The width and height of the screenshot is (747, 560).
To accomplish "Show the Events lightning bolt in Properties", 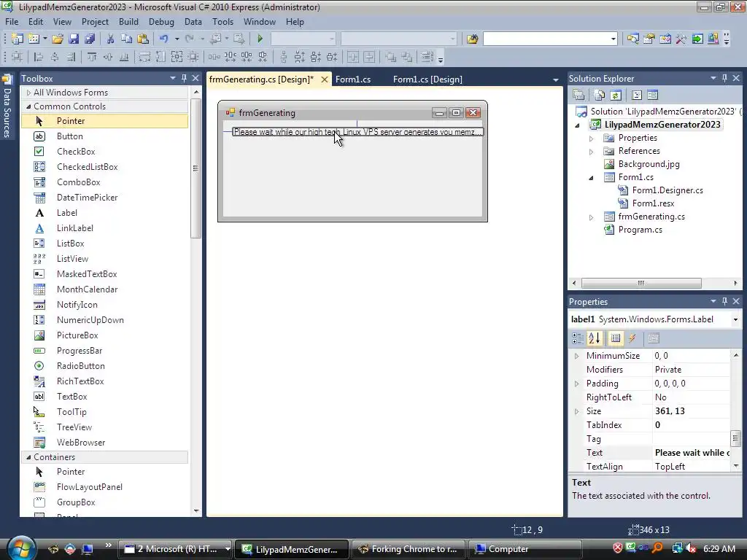I will [632, 338].
